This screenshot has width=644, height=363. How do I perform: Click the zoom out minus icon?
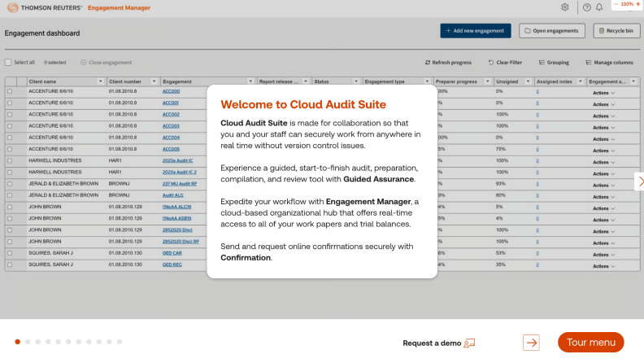616,4
